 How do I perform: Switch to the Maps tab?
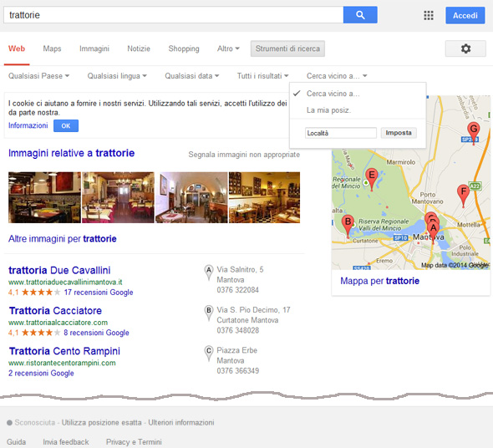click(52, 48)
